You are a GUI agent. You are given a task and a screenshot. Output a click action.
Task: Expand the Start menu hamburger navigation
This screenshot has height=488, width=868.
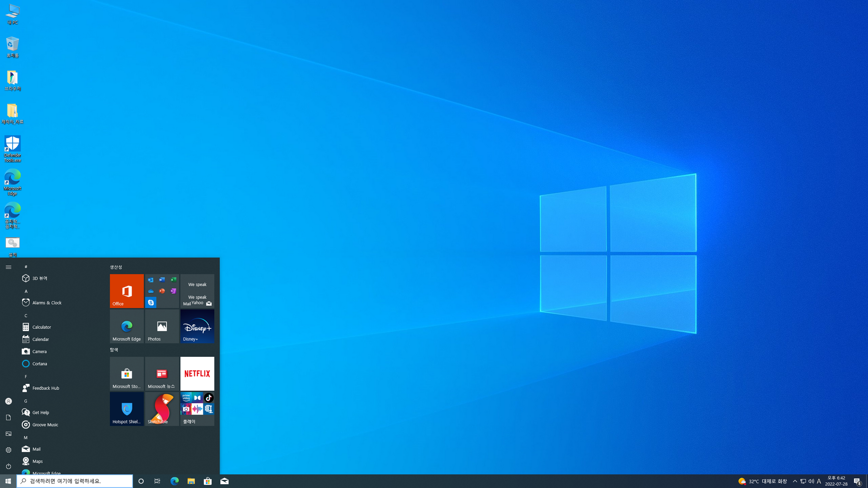8,267
